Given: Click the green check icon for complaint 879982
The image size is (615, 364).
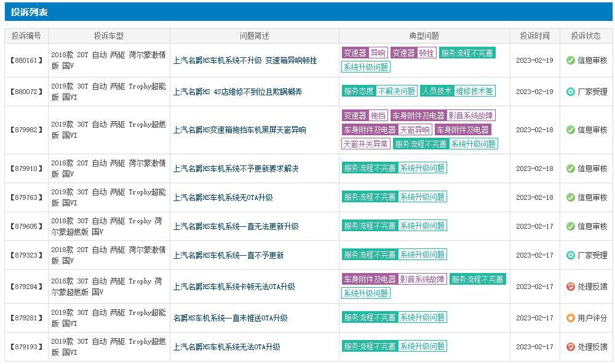Looking at the screenshot, I should point(571,130).
